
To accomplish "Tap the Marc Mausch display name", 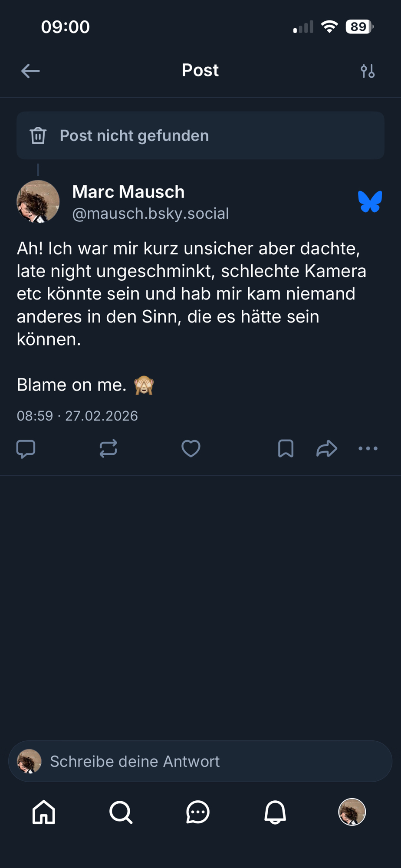I will point(128,192).
